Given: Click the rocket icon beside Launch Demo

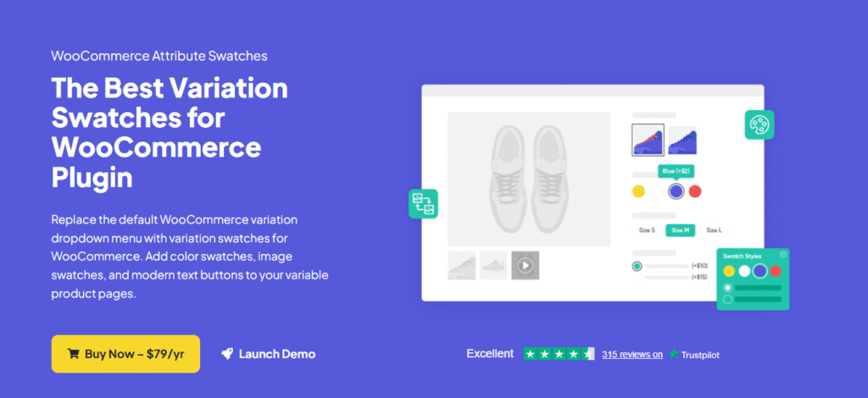Looking at the screenshot, I should click(x=226, y=354).
